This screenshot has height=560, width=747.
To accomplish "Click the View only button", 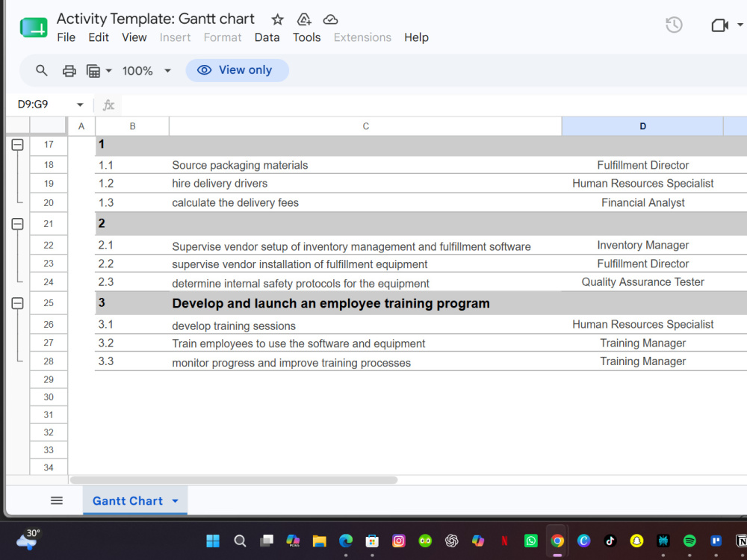I will click(238, 70).
